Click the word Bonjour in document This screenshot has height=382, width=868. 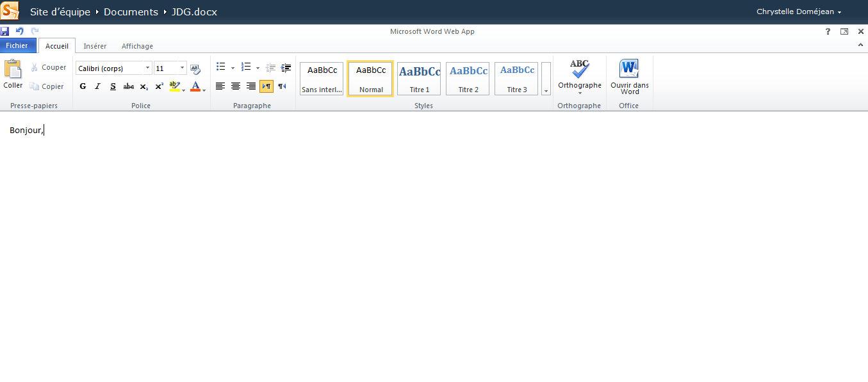26,131
